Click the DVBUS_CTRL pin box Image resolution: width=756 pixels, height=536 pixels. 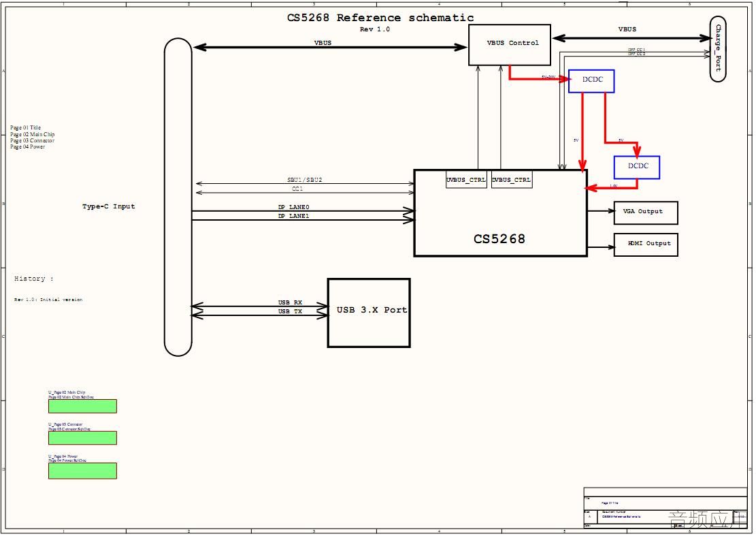click(512, 180)
